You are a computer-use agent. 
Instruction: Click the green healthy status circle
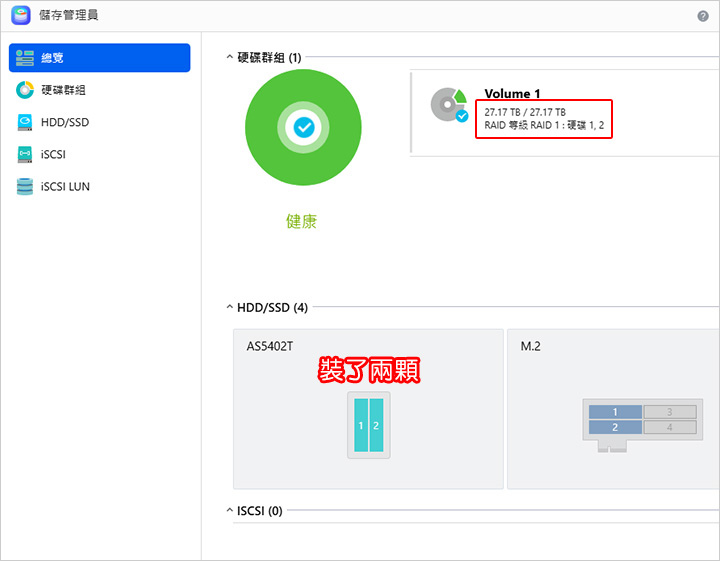pyautogui.click(x=303, y=127)
